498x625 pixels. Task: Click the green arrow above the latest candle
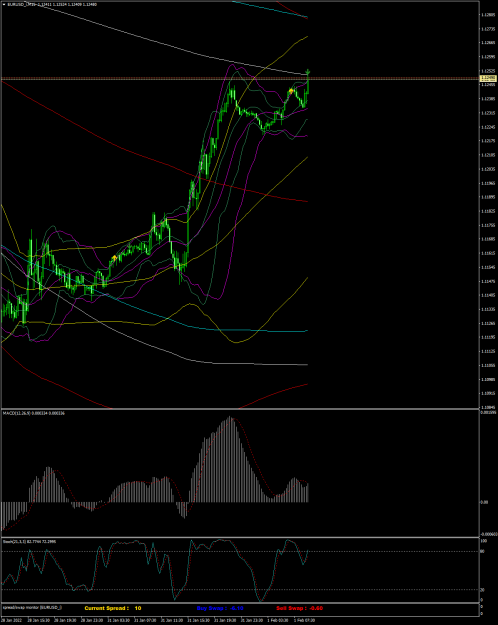tap(308, 72)
